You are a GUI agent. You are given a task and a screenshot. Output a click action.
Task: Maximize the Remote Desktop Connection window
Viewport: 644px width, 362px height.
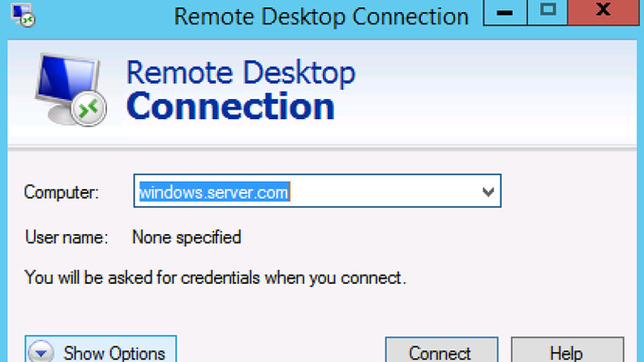click(547, 13)
